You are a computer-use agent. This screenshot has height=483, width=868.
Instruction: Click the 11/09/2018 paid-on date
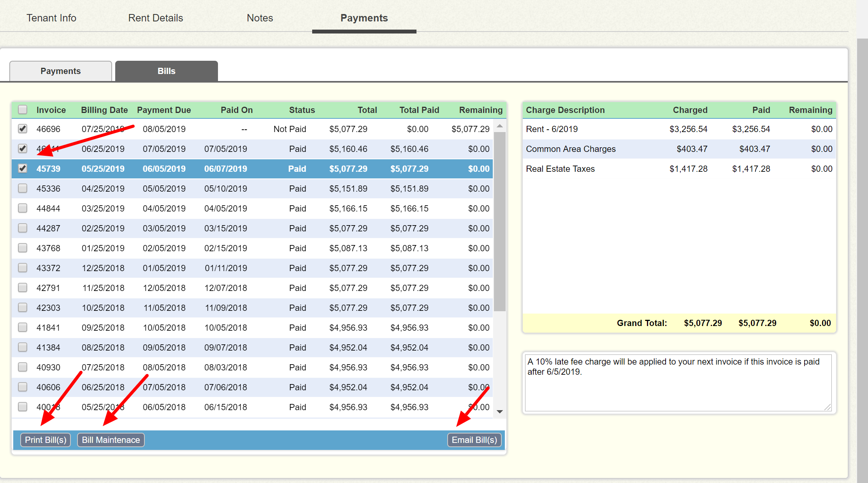click(226, 308)
